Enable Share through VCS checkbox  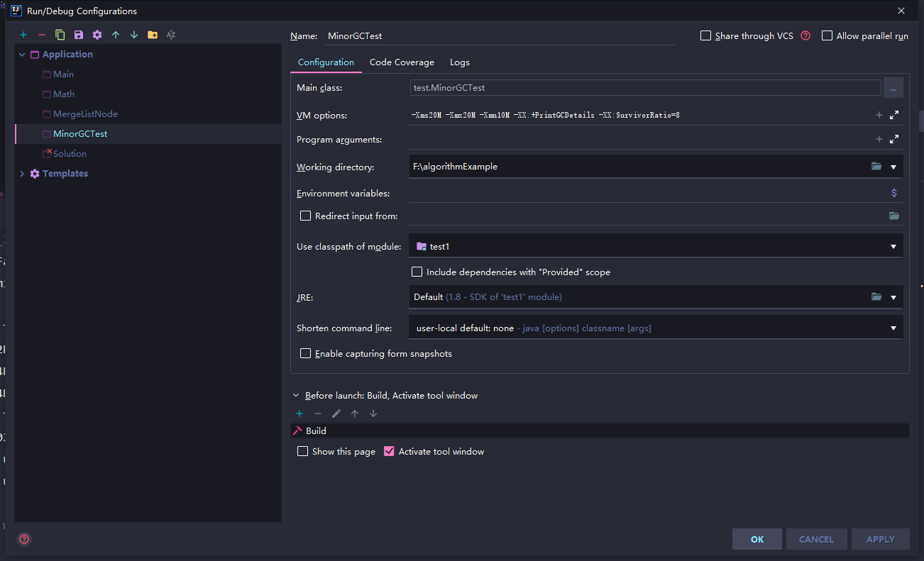705,35
